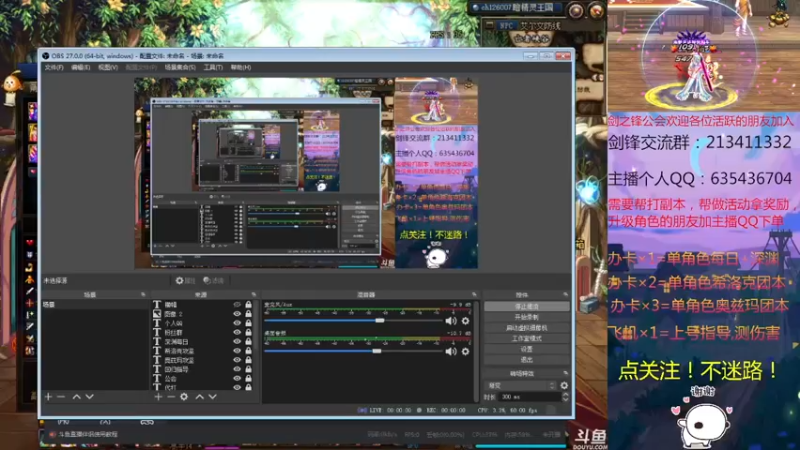Viewport: 800px width, 450px height.
Task: Click the source properties gear button
Action: 186,281
